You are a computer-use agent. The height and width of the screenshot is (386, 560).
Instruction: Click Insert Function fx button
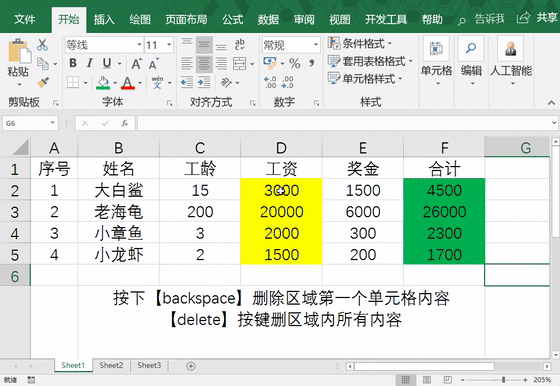(125, 123)
